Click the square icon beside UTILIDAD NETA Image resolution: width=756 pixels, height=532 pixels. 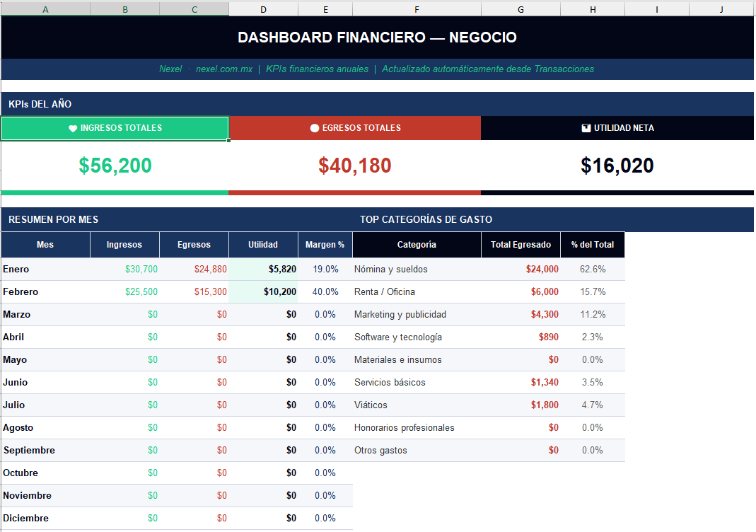[586, 129]
